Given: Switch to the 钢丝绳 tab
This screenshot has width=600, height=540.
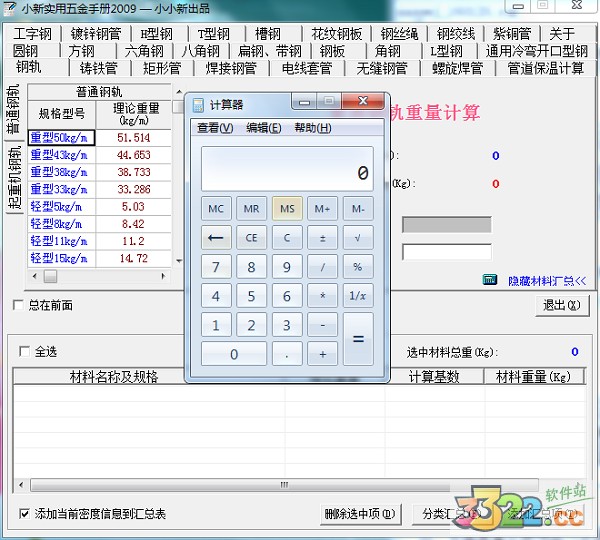Looking at the screenshot, I should 399,34.
